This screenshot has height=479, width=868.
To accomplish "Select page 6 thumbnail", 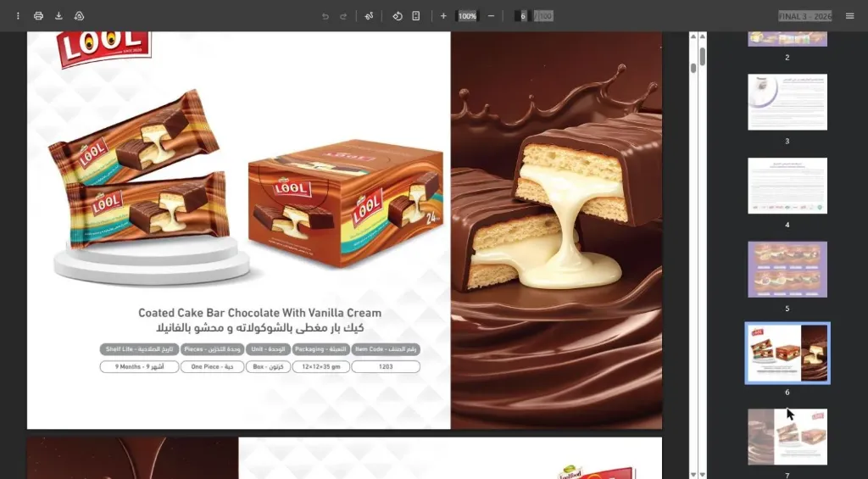I will (787, 353).
